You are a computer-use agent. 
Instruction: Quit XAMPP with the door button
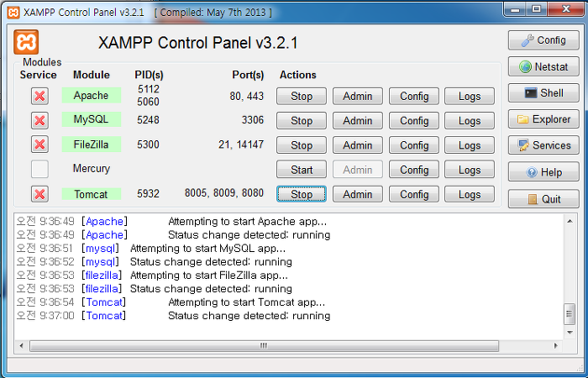(543, 199)
